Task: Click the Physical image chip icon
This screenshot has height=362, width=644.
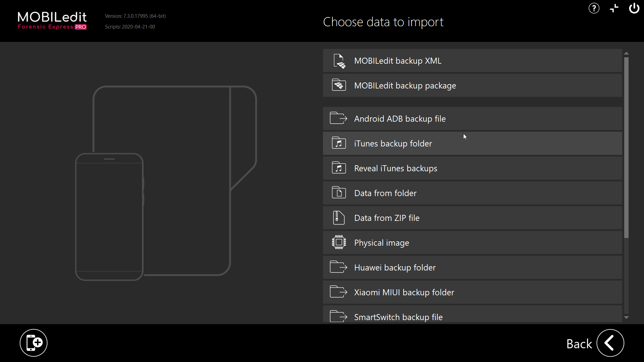Action: 339,242
